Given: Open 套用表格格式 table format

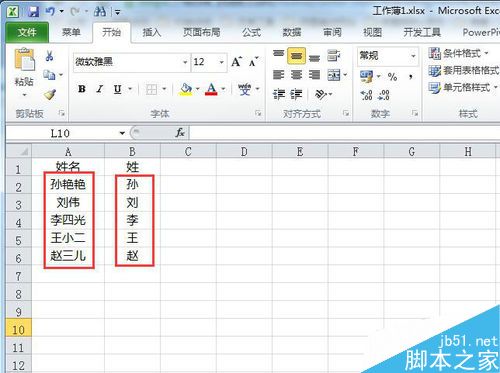Looking at the screenshot, I should (464, 70).
